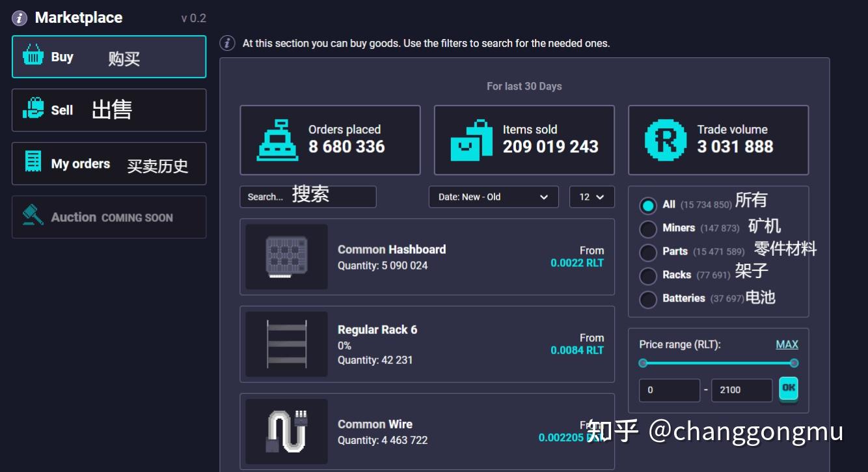Image resolution: width=868 pixels, height=472 pixels.
Task: Click the MAX price range link
Action: (x=787, y=344)
